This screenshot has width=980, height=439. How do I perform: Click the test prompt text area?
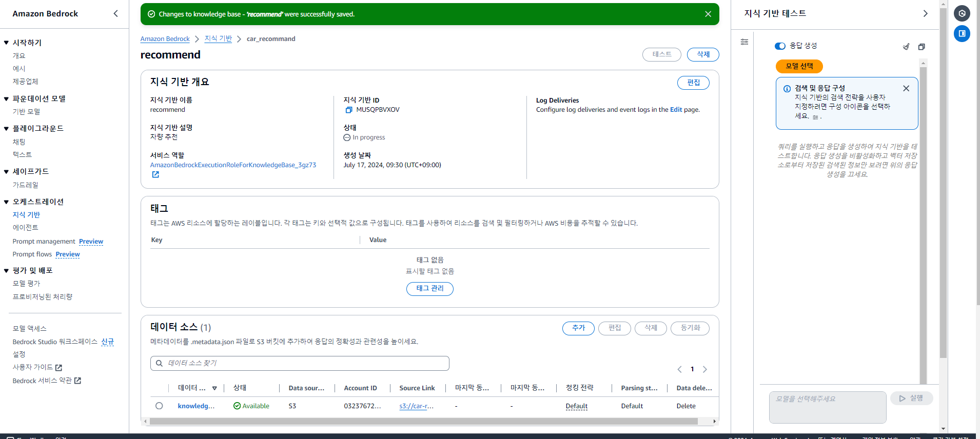[828, 407]
